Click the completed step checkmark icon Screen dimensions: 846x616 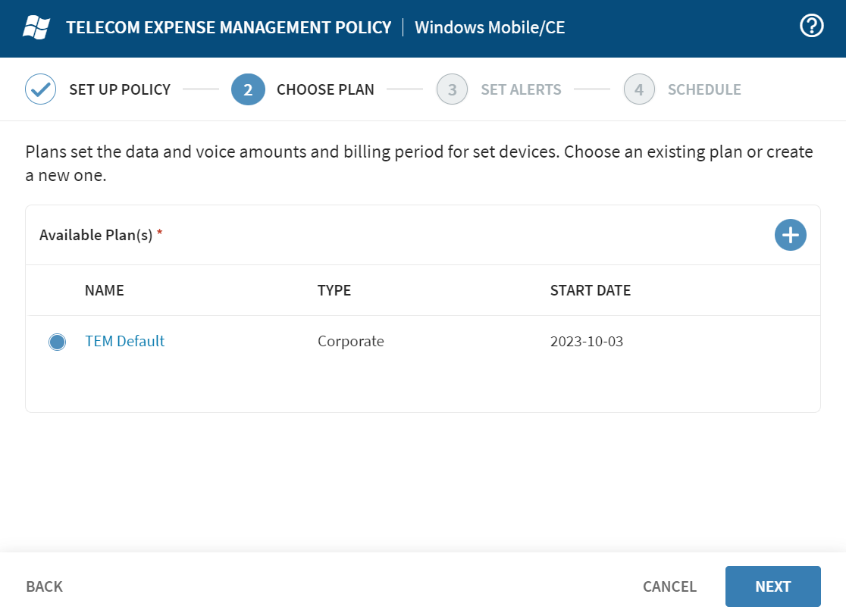click(41, 89)
